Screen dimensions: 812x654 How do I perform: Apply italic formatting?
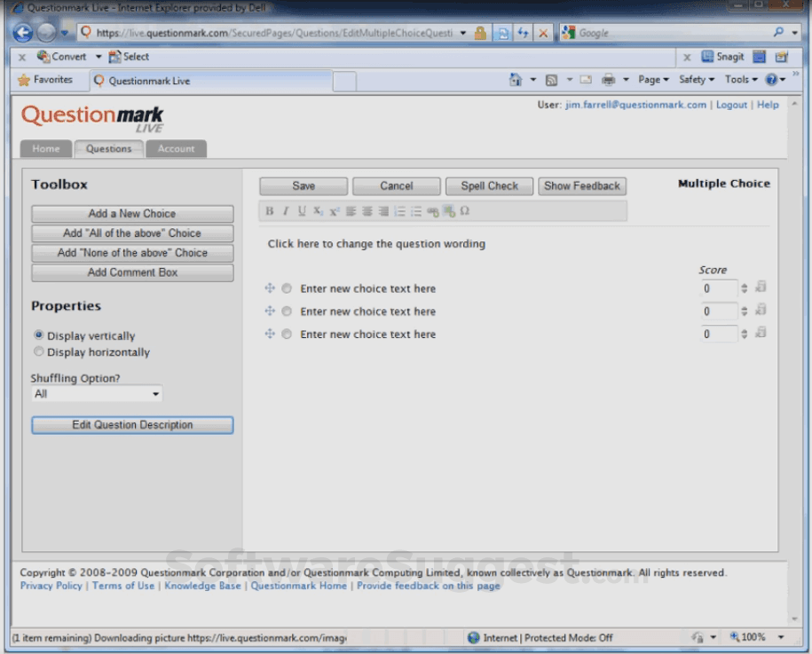285,211
